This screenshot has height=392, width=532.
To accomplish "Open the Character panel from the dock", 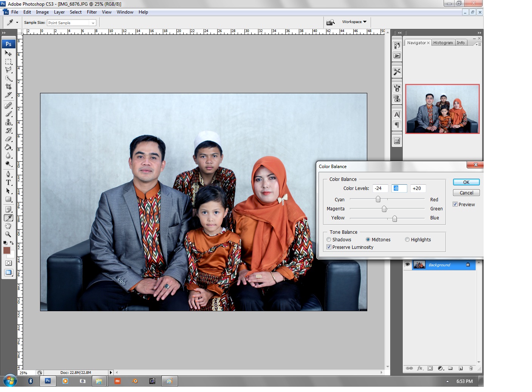I will pyautogui.click(x=397, y=114).
